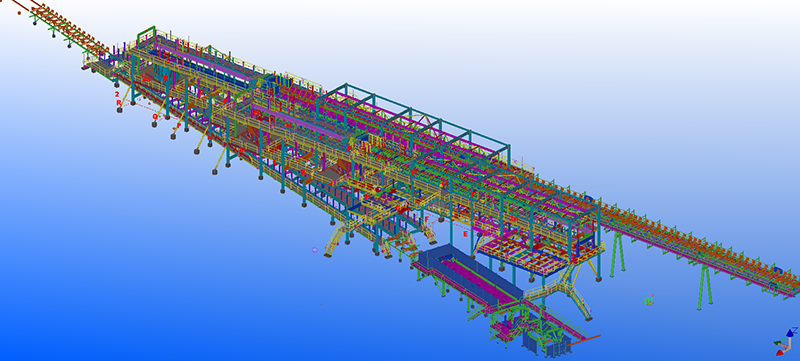Image resolution: width=800 pixels, height=361 pixels.
Task: Select the magenta circular point marker
Action: point(315,249)
